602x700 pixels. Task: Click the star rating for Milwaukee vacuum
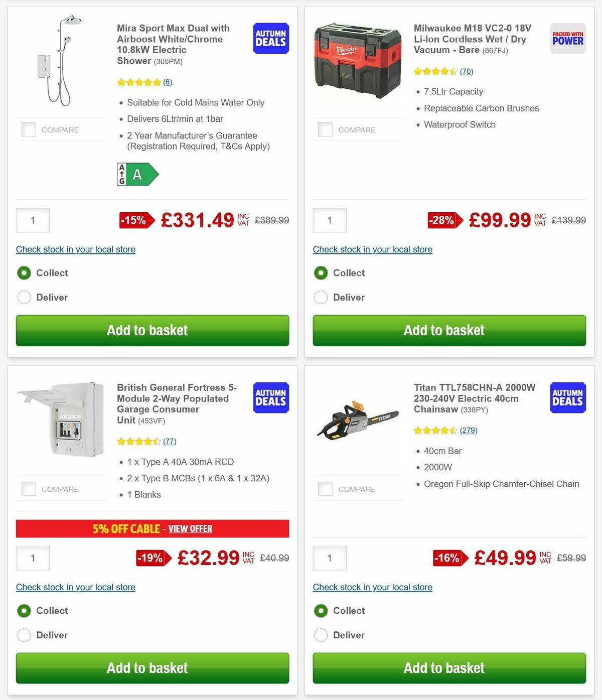(436, 71)
